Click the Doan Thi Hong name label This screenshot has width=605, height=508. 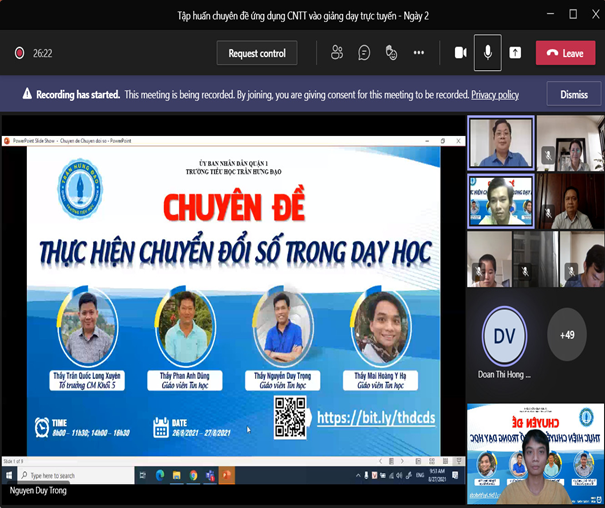coord(504,375)
